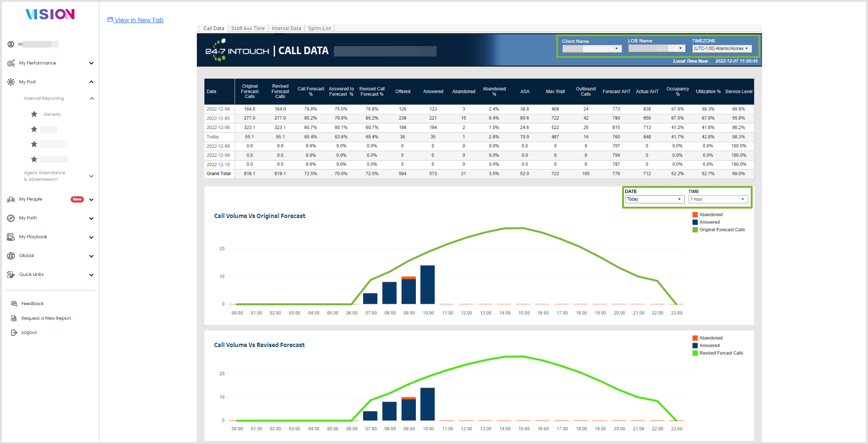
Task: Open My People group icon
Action: tap(11, 200)
